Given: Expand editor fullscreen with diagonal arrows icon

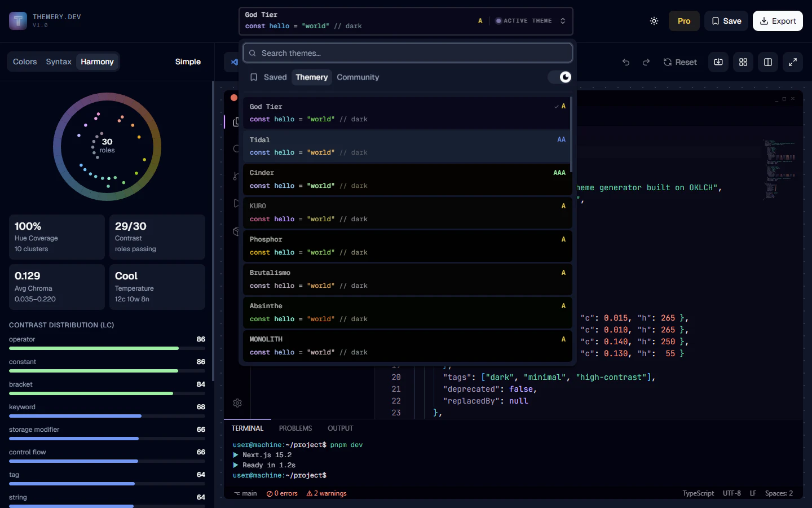Looking at the screenshot, I should 792,62.
